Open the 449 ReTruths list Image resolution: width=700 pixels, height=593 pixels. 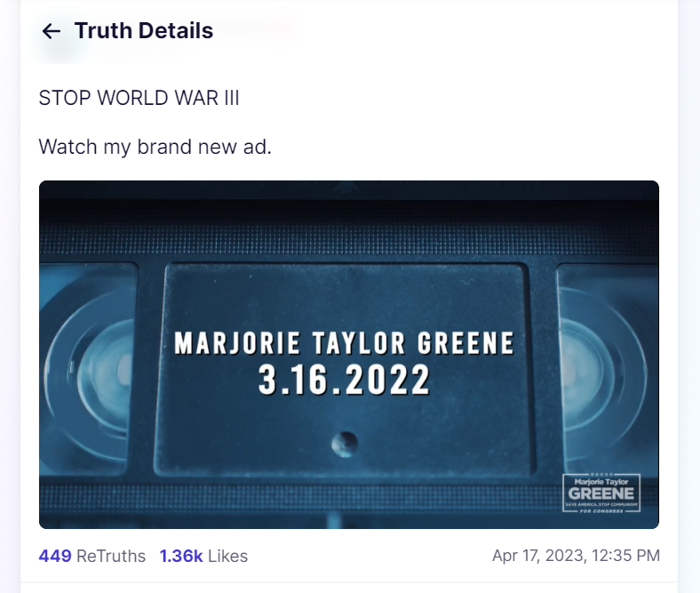(92, 556)
